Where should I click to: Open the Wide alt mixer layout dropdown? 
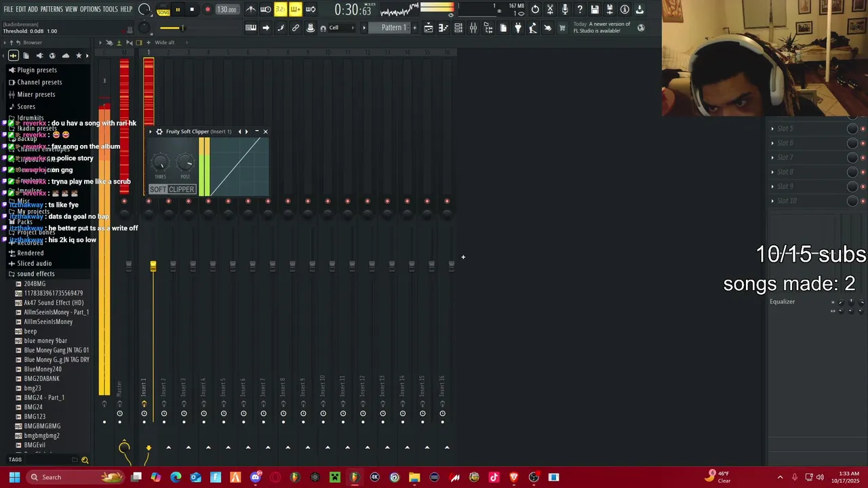pyautogui.click(x=164, y=43)
